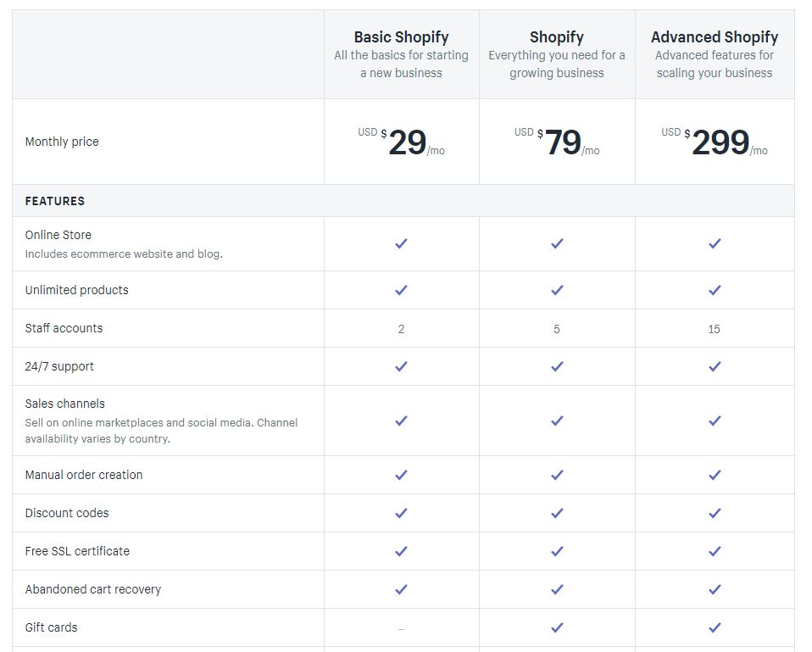Screen dimensions: 812x652
Task: Click the 24/7 support label
Action: 59,366
